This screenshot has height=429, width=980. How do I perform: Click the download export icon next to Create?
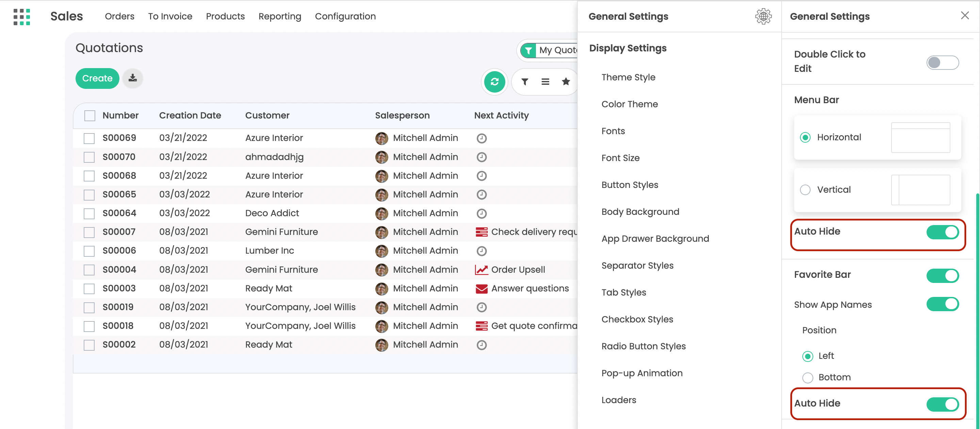(132, 78)
